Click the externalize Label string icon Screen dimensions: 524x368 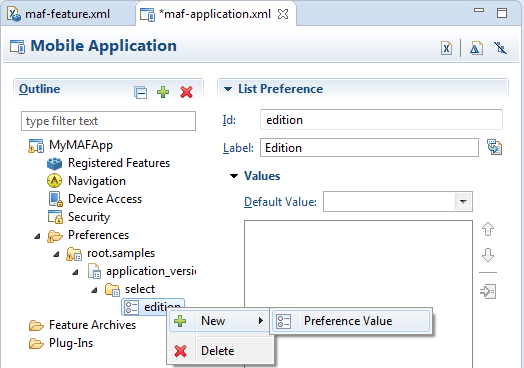494,147
